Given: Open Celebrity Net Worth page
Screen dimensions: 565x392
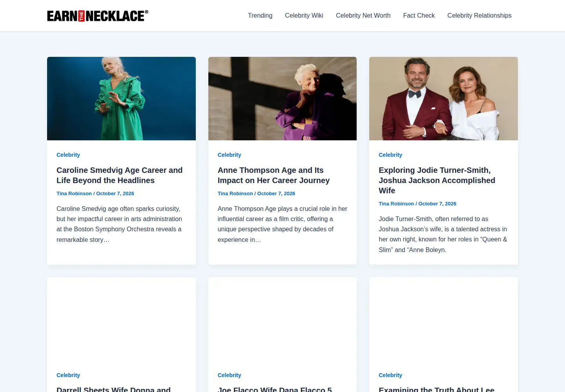Looking at the screenshot, I should pos(363,16).
